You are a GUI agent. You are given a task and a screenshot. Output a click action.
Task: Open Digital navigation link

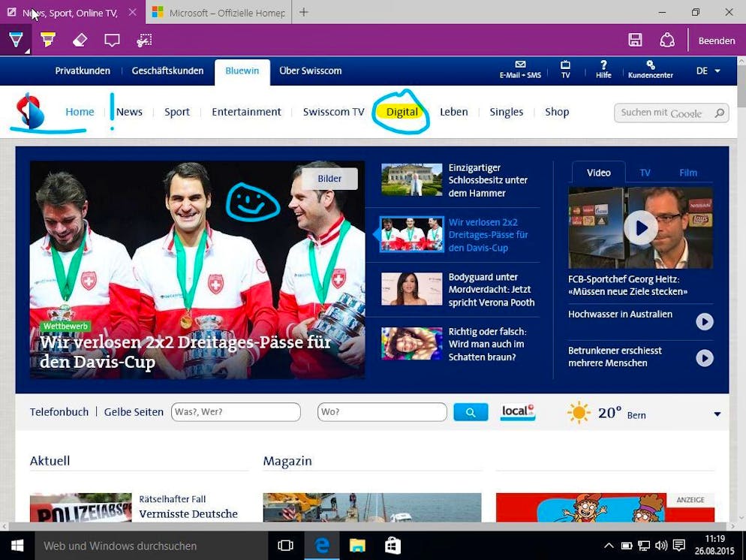click(x=402, y=112)
